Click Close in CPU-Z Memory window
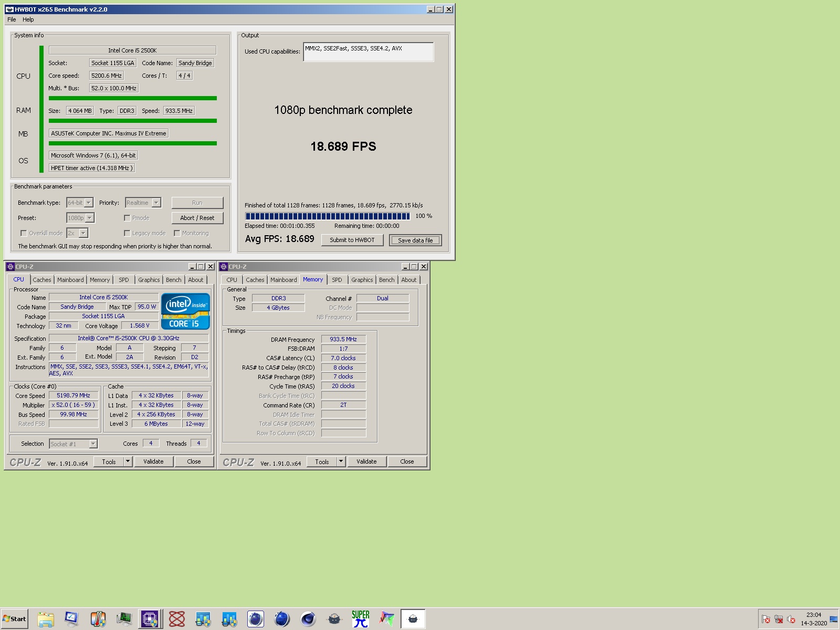This screenshot has height=630, width=840. pyautogui.click(x=407, y=461)
